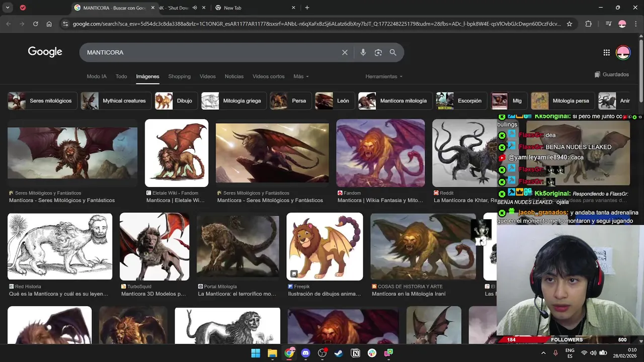The image size is (644, 362).
Task: Open the tab search dropdown
Action: [8, 8]
